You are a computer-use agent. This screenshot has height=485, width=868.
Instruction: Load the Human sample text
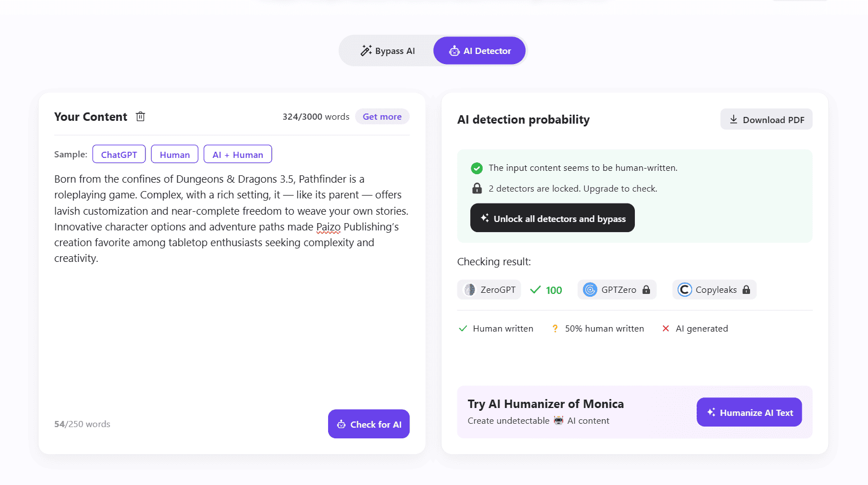(175, 155)
